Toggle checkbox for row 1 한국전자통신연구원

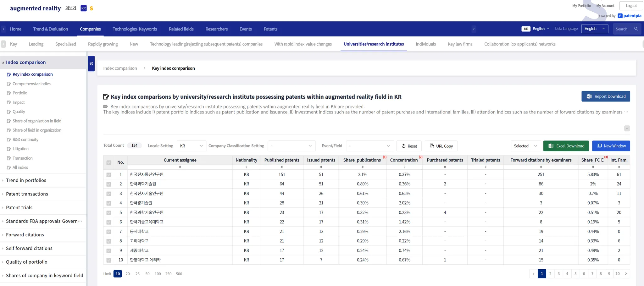108,175
